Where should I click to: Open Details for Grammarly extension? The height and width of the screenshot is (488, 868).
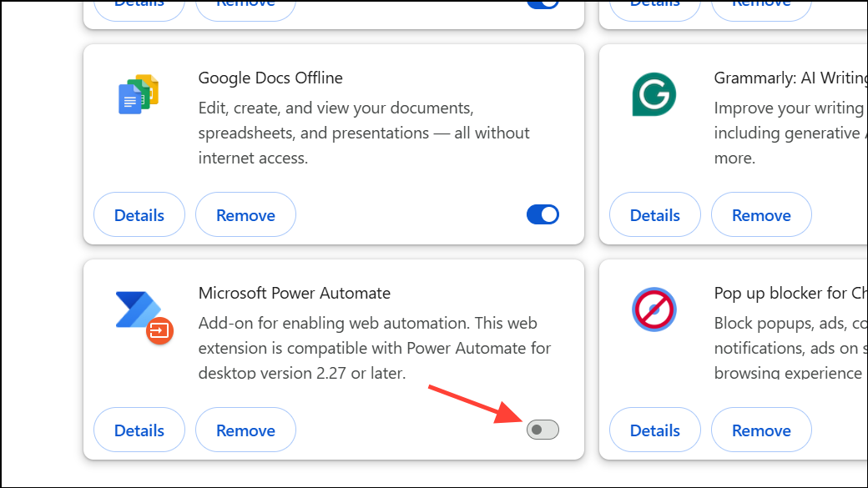click(x=655, y=215)
